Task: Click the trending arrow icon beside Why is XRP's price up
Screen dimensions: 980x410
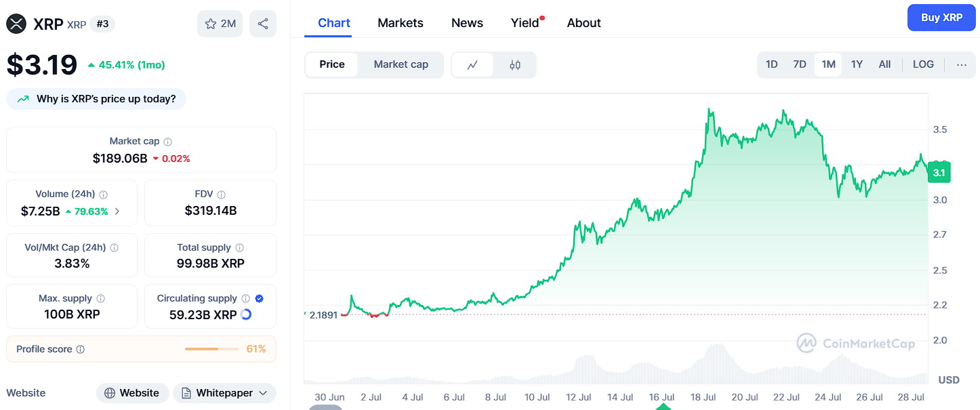Action: point(23,99)
